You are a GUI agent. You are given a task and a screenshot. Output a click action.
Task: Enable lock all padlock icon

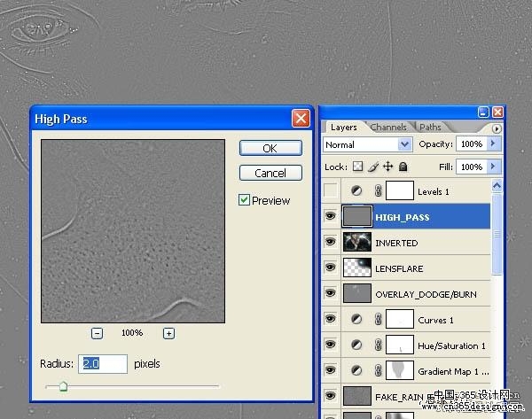click(x=403, y=167)
